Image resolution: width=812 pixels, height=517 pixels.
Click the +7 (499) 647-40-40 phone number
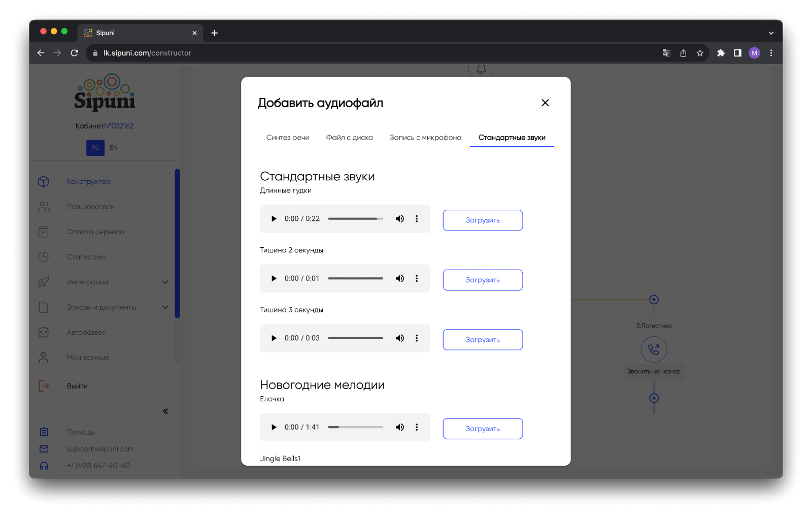[x=98, y=466]
